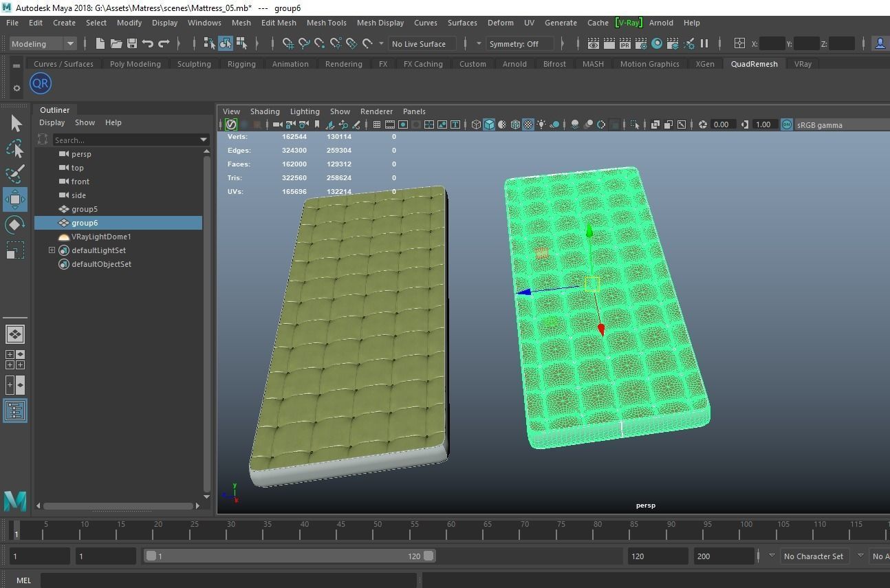This screenshot has width=890, height=588.
Task: Toggle snap to grids
Action: [289, 43]
